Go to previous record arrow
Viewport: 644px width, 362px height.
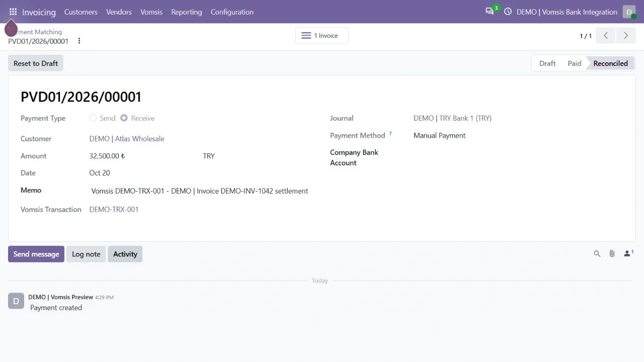[x=606, y=36]
